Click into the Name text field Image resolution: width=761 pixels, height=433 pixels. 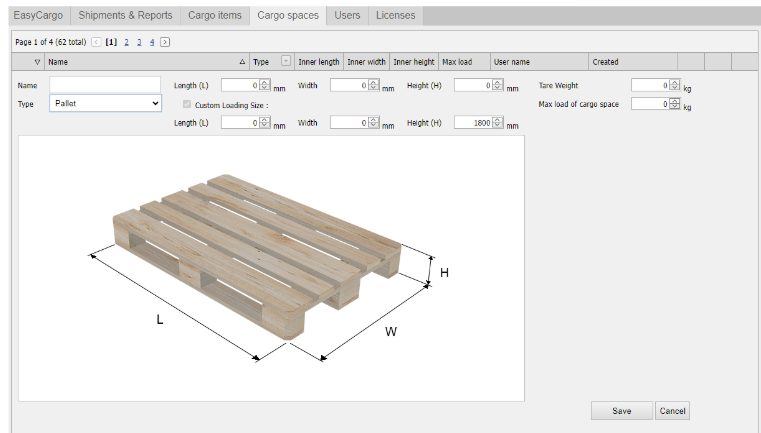105,85
